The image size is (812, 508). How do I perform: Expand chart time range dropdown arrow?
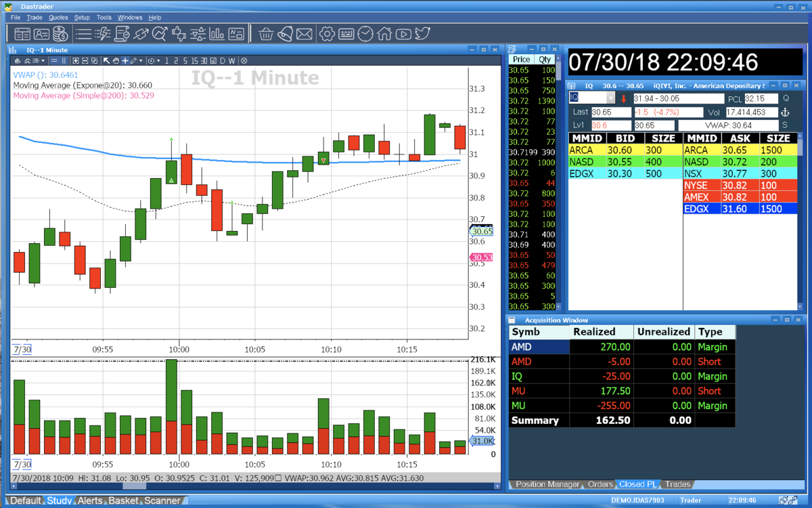pyautogui.click(x=158, y=61)
